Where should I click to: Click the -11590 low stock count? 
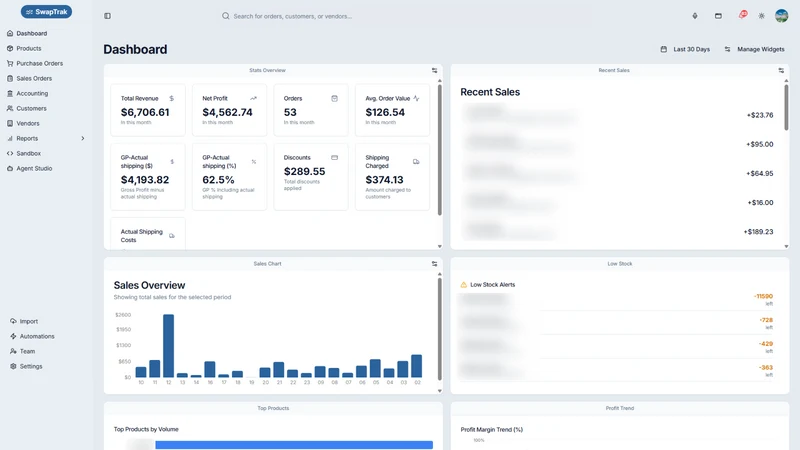763,296
